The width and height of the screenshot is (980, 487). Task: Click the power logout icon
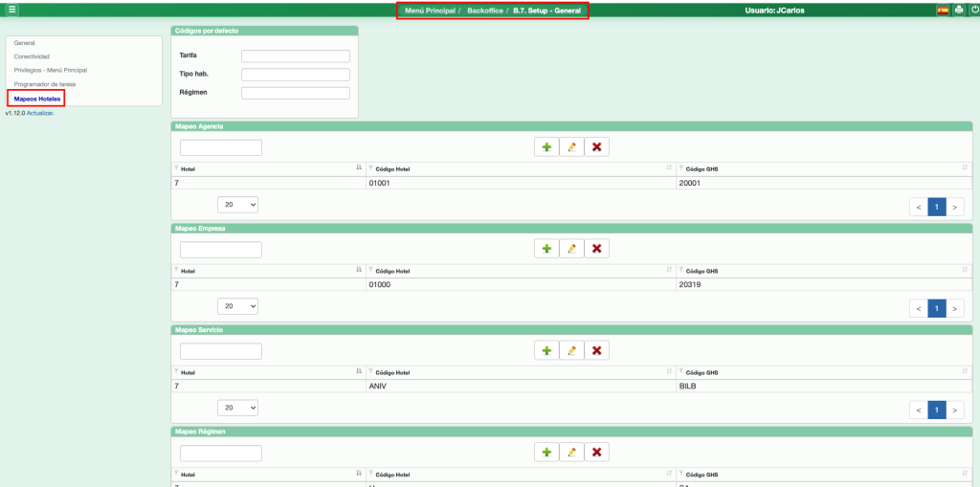click(974, 10)
